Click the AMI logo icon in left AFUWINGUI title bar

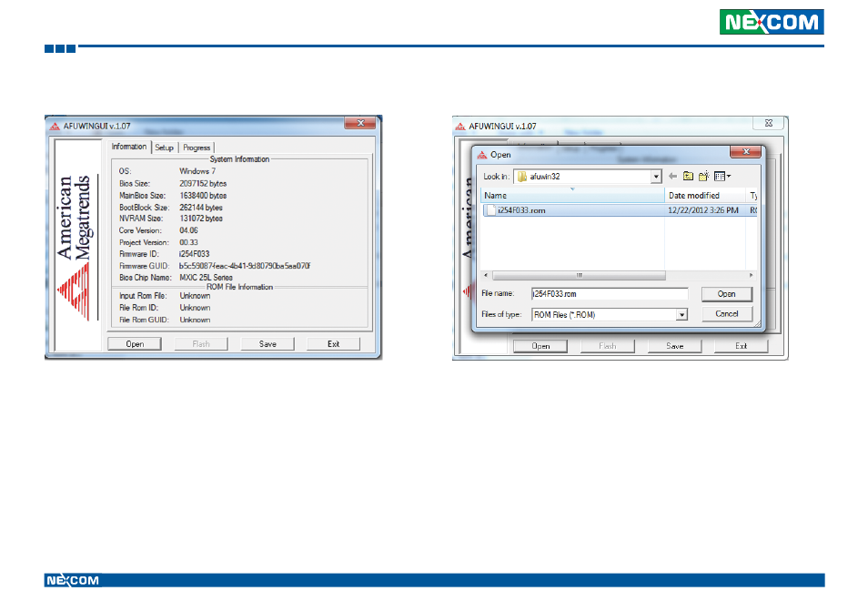[55, 127]
